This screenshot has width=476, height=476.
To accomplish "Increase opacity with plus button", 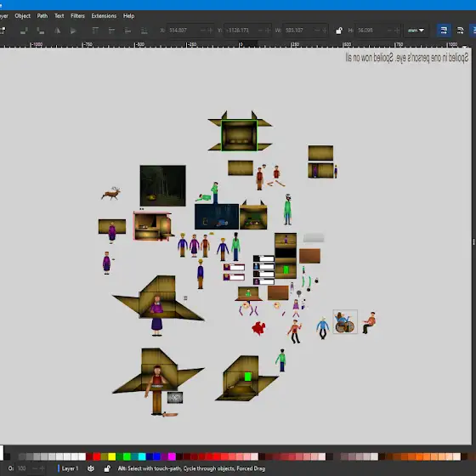I will click(42, 468).
